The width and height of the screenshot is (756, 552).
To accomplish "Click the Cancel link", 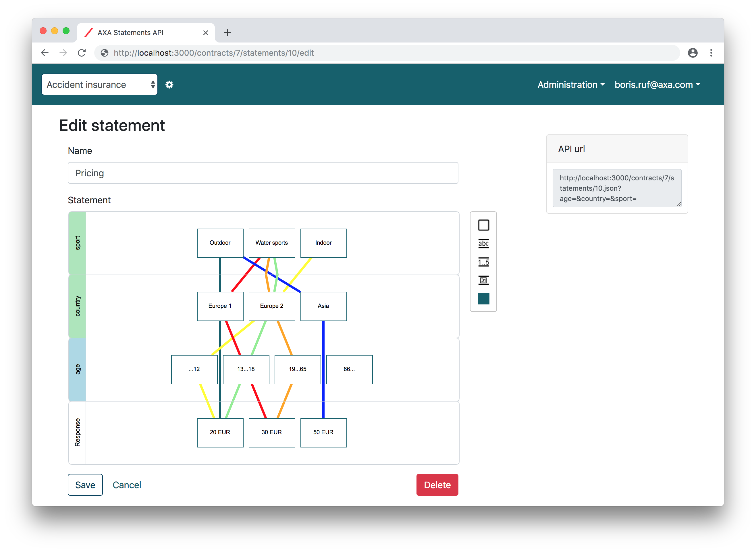I will click(x=127, y=485).
